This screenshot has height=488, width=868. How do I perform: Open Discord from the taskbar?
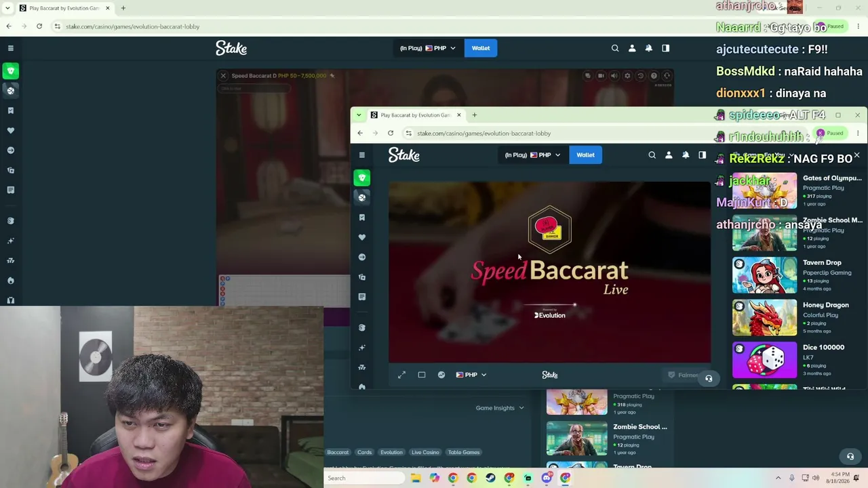tap(547, 478)
